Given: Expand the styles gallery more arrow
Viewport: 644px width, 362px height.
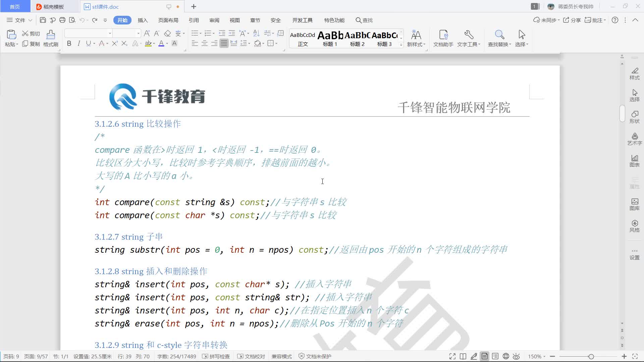Looking at the screenshot, I should click(x=401, y=44).
